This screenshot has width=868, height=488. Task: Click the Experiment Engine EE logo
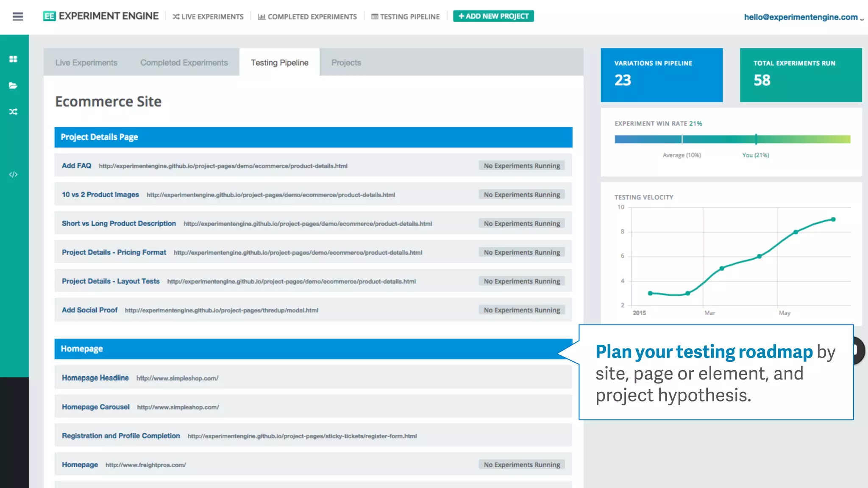[x=49, y=16]
